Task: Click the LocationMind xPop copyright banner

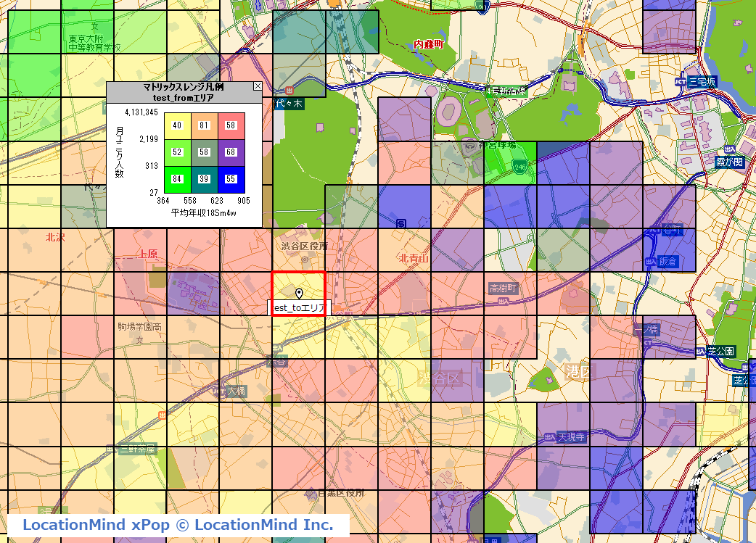Action: pyautogui.click(x=178, y=525)
